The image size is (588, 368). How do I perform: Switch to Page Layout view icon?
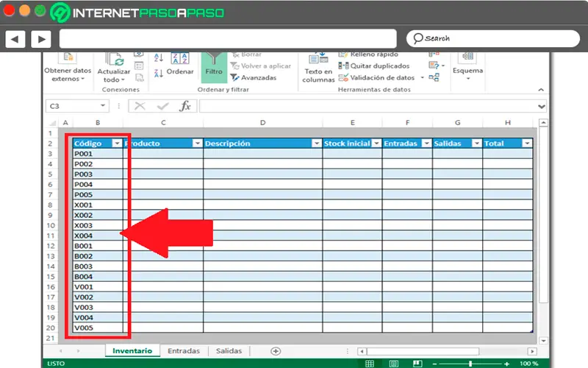[394, 364]
